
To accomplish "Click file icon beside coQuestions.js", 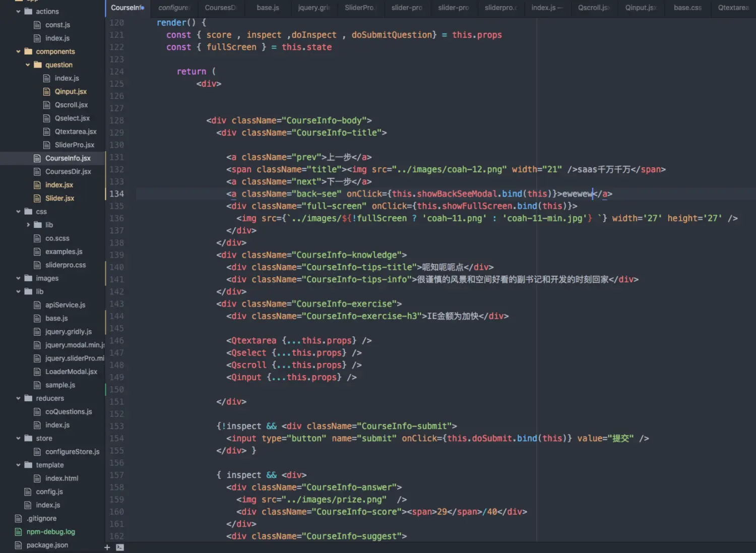I will point(37,412).
